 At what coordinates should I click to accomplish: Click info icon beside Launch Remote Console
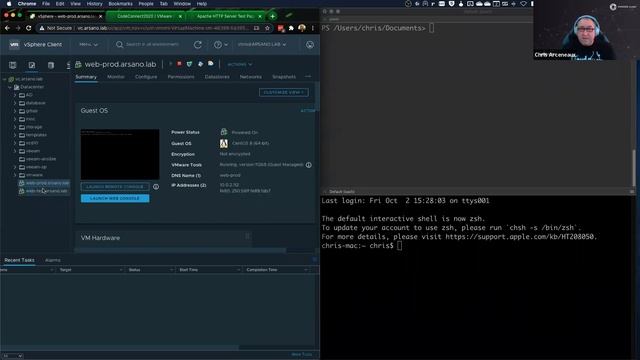click(x=156, y=187)
